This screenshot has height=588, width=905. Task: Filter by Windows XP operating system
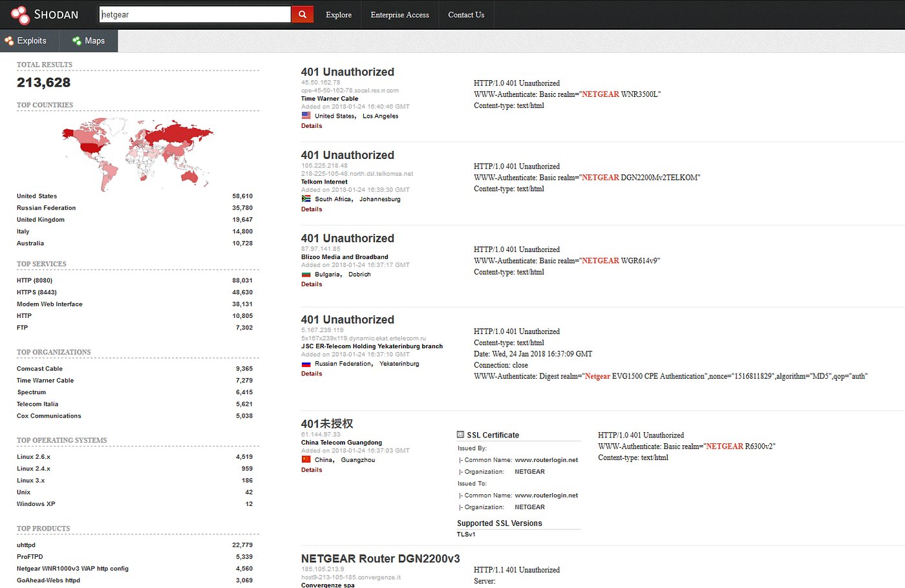pos(36,504)
